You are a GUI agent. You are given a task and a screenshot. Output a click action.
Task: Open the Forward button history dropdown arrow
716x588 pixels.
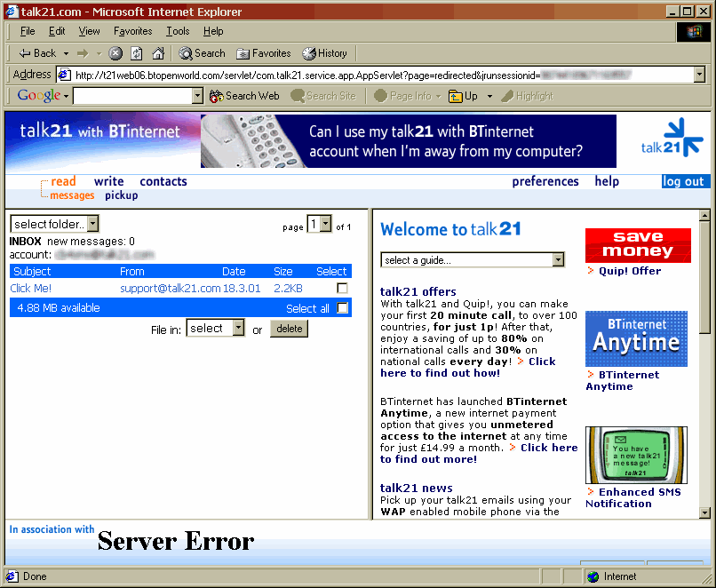coord(99,54)
